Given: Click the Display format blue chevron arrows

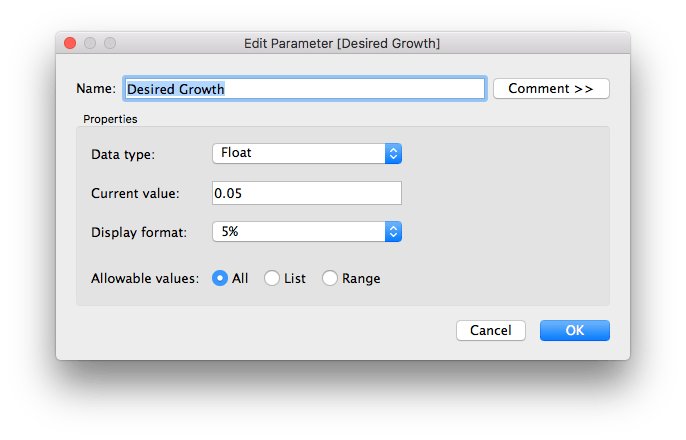Looking at the screenshot, I should click(393, 231).
